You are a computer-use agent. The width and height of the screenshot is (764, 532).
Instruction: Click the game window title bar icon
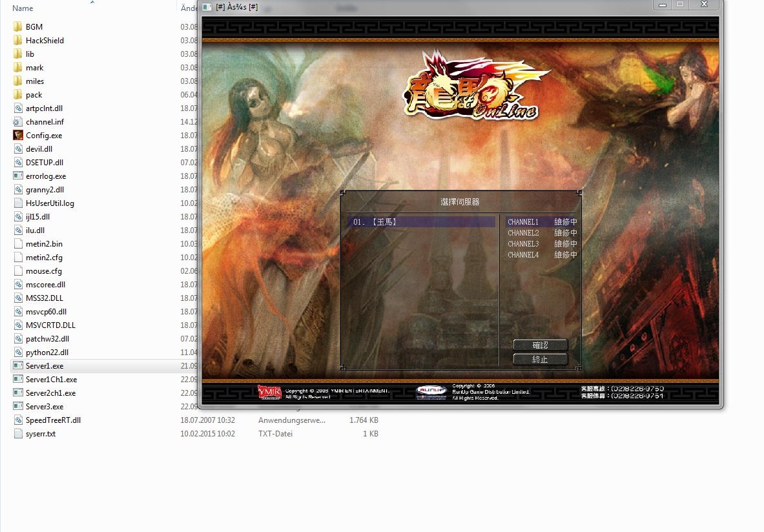(x=207, y=7)
